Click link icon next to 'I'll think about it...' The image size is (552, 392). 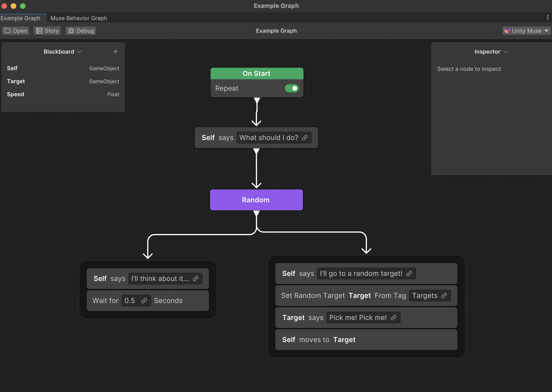[196, 278]
